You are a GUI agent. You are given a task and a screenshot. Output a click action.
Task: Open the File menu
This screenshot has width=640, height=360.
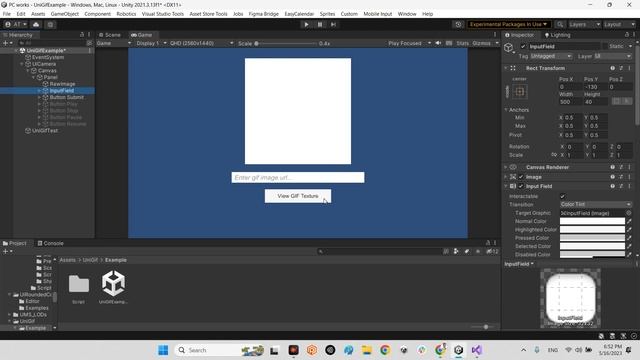click(7, 14)
